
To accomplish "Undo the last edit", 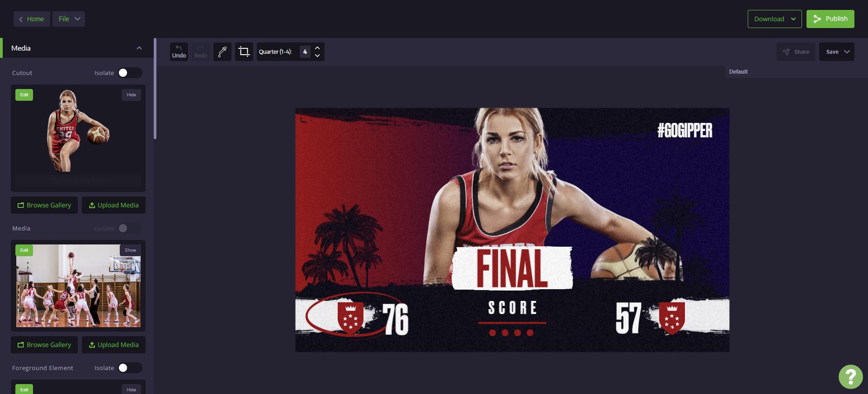I will (179, 52).
